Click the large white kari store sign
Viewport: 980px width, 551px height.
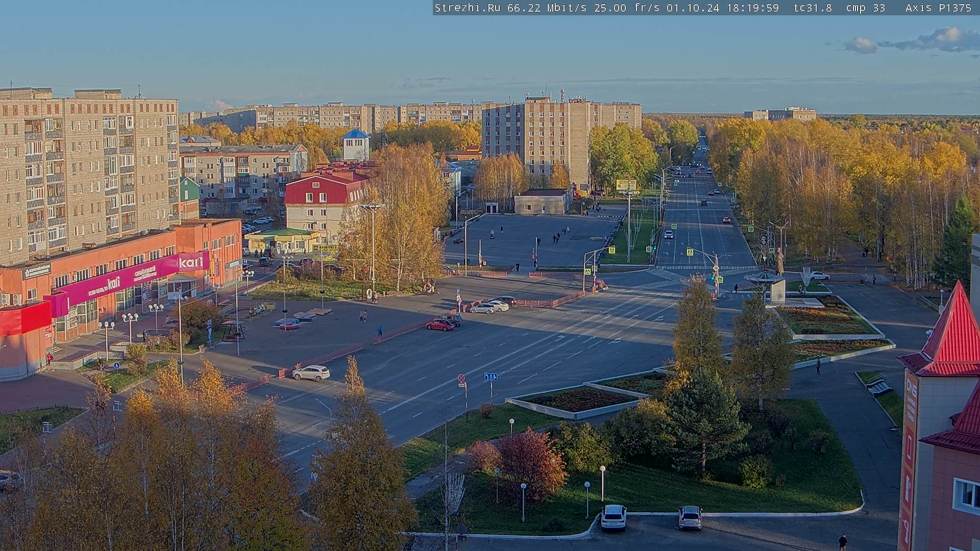[191, 262]
